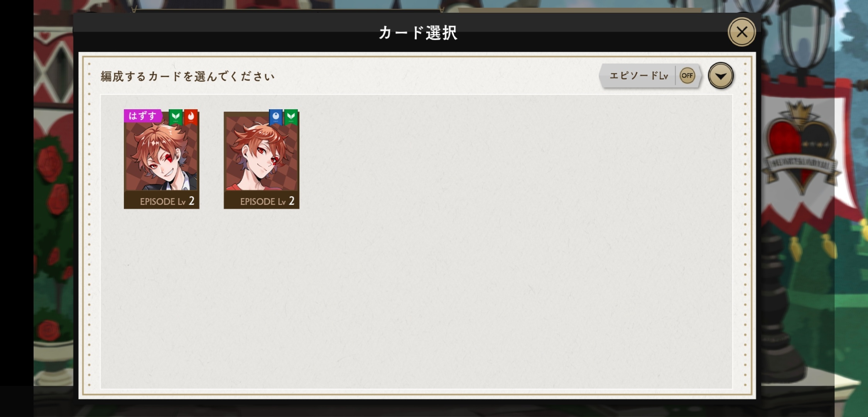Click the エピソードLv label text

(x=638, y=76)
